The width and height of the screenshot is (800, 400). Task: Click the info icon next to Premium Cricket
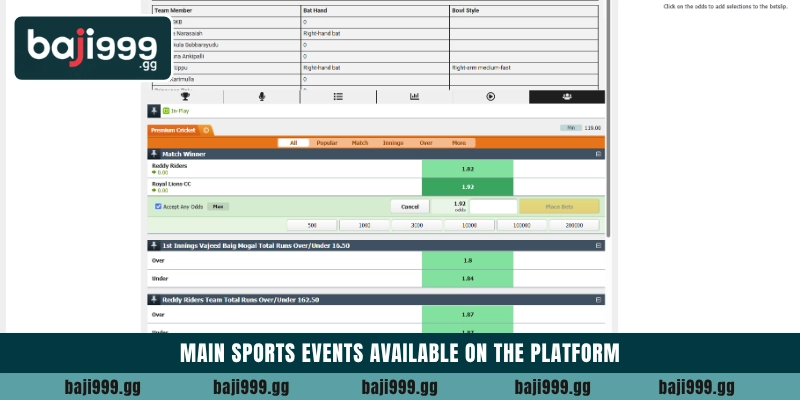(206, 130)
